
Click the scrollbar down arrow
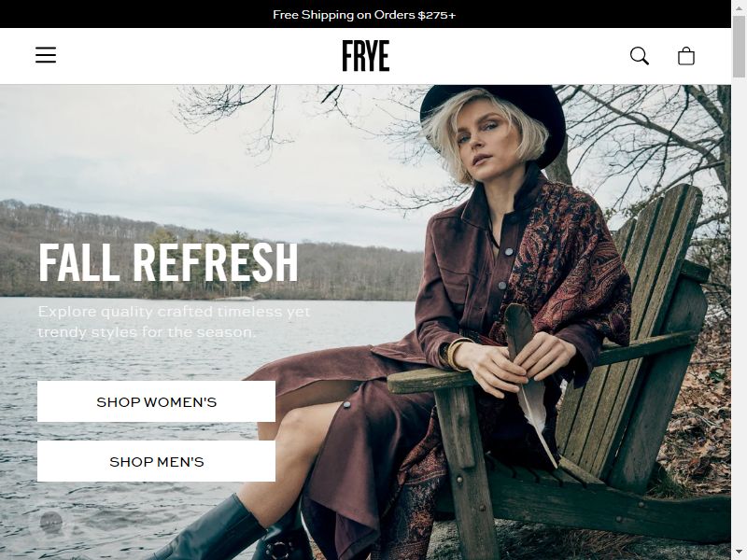click(x=739, y=553)
